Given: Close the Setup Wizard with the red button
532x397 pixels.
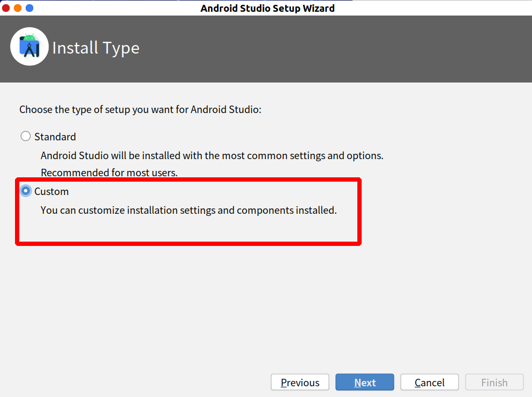Looking at the screenshot, I should coord(6,8).
